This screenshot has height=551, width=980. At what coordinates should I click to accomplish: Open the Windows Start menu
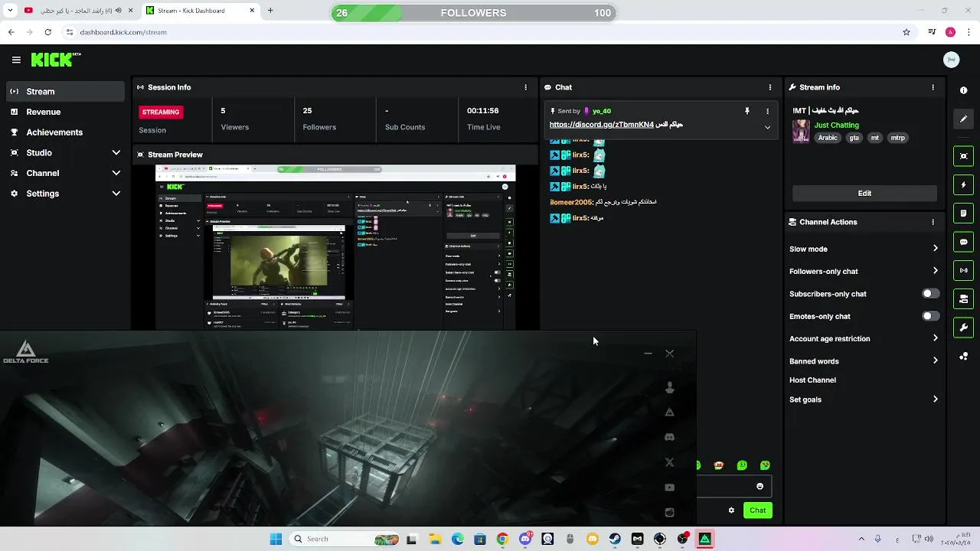point(276,539)
